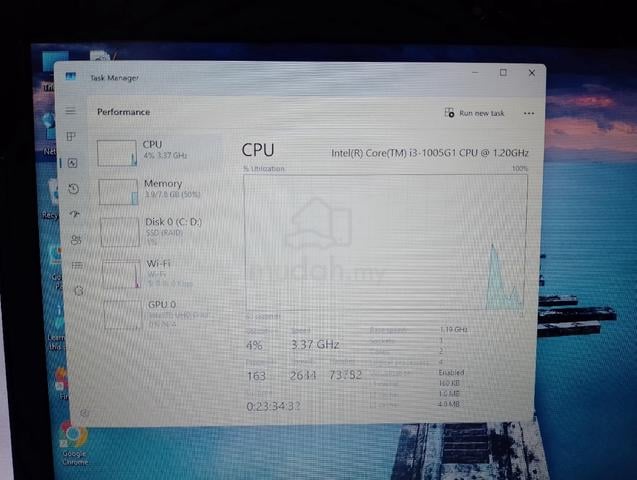Maximize the Task Manager window
Screen dimensions: 637x480
coord(503,72)
